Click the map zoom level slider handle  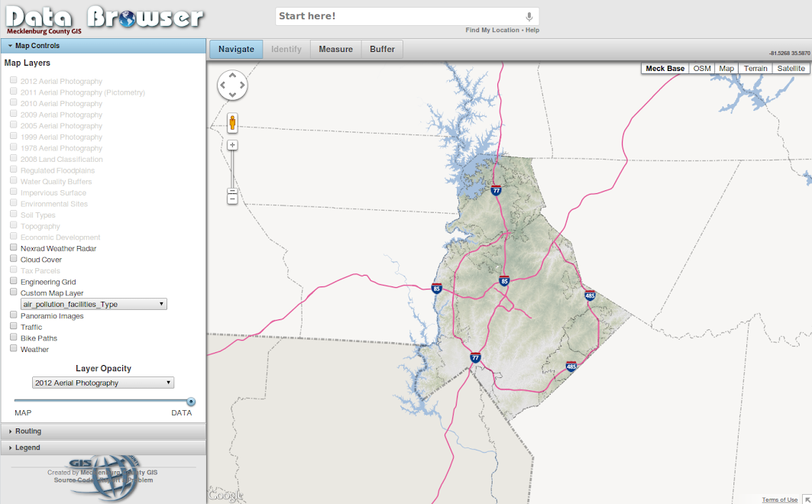coord(232,191)
